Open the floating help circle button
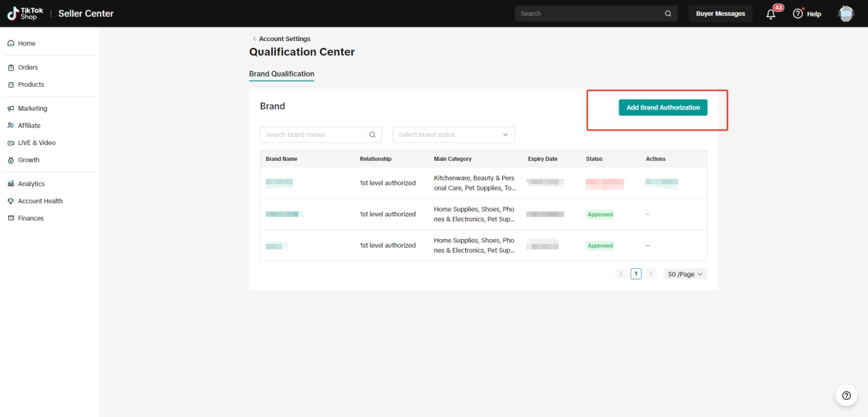The width and height of the screenshot is (868, 417). [846, 395]
